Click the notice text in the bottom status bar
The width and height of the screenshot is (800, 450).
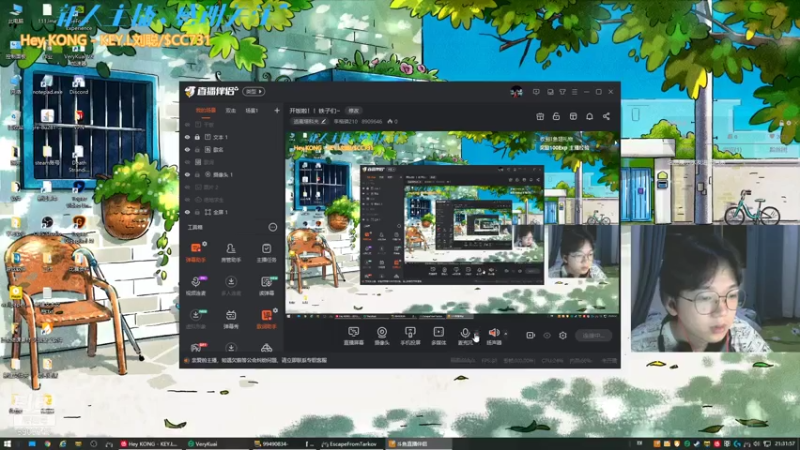point(259,360)
